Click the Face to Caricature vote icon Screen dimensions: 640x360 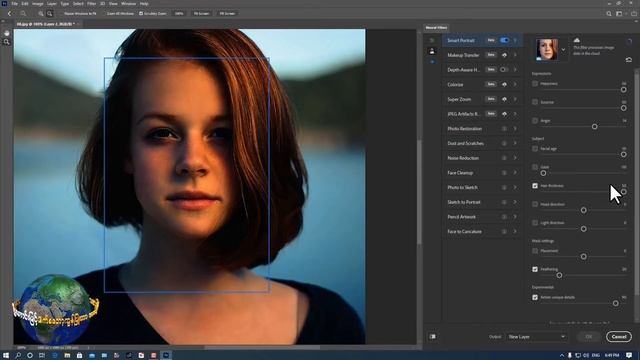tap(504, 231)
